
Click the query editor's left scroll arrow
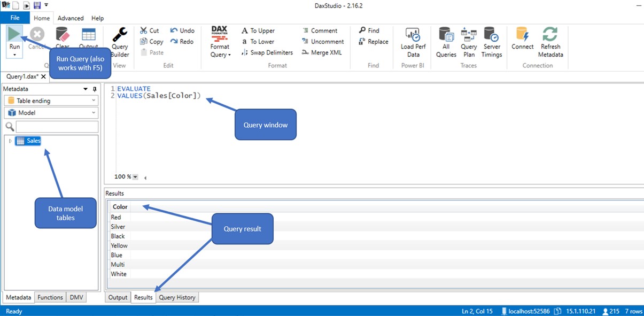(x=145, y=178)
